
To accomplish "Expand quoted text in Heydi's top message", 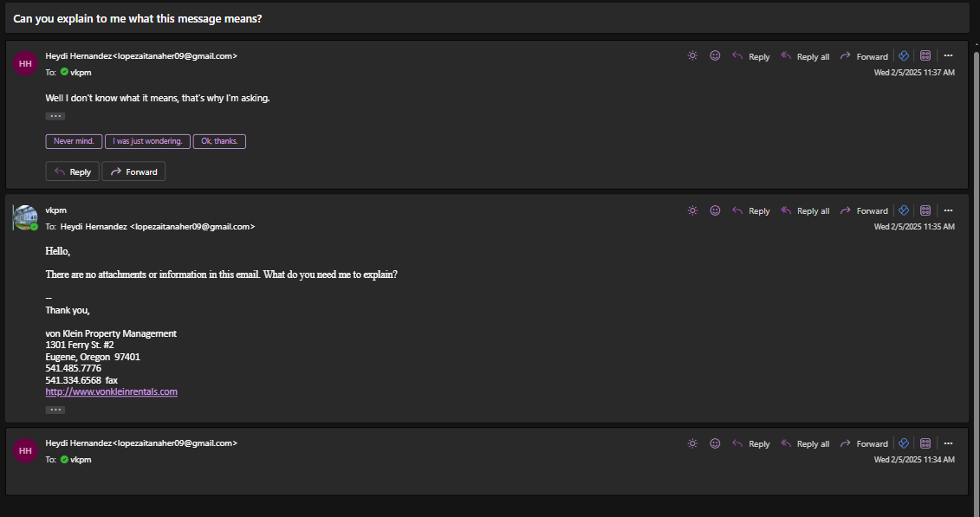I will (55, 116).
